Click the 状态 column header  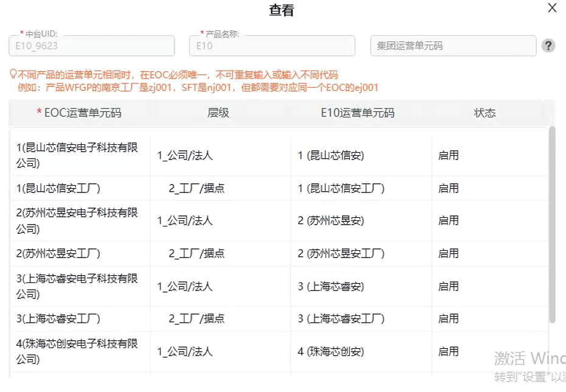[484, 113]
